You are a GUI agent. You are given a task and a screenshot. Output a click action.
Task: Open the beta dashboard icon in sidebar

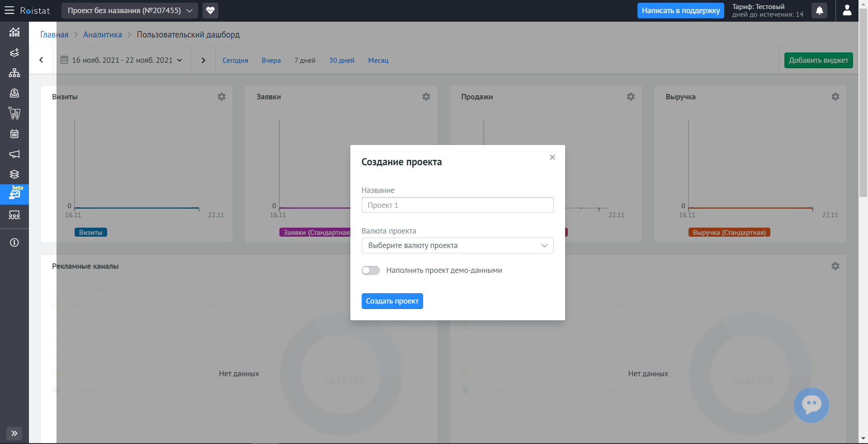click(x=14, y=195)
